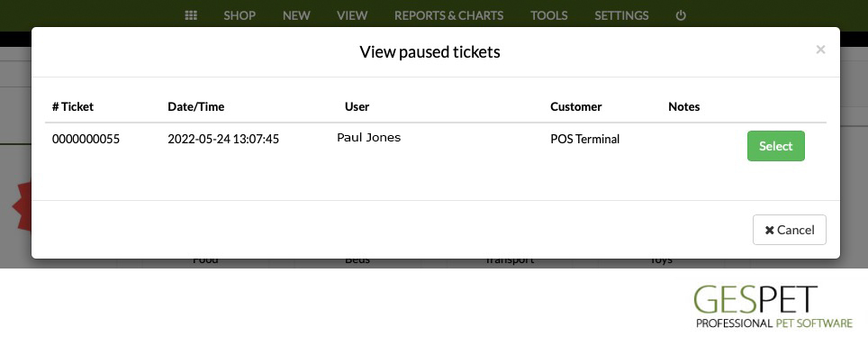The image size is (868, 346).
Task: Click the GESPET logo
Action: point(773,306)
